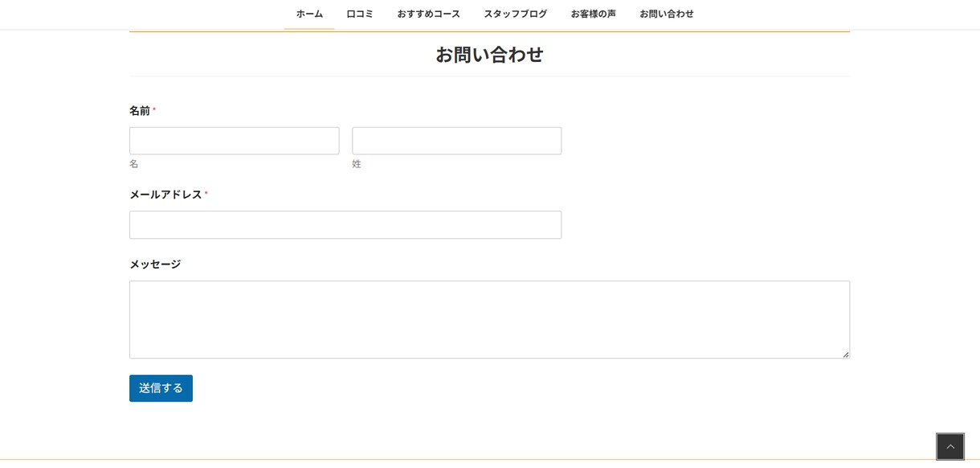
Task: Click the scroll-to-top arrow icon
Action: 950,447
